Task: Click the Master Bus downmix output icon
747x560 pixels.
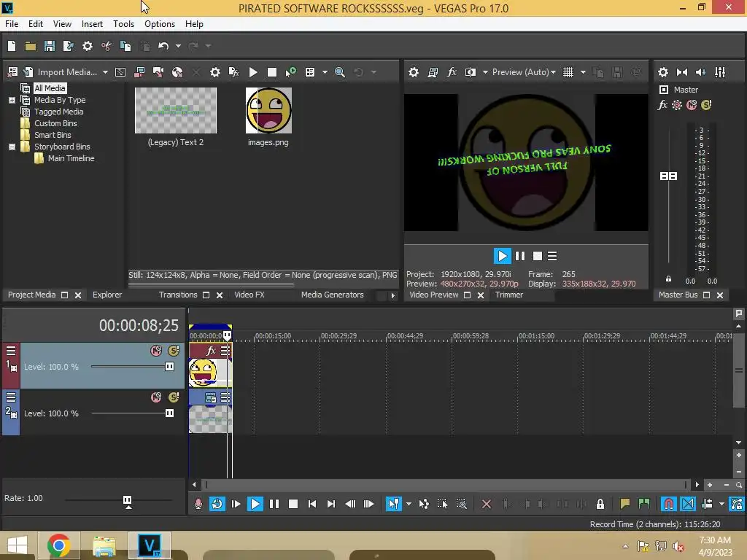Action: 682,72
